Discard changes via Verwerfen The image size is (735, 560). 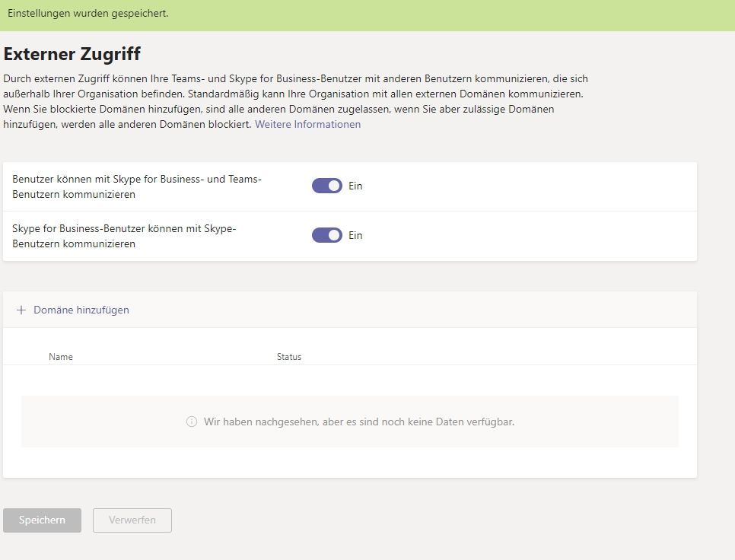click(x=132, y=520)
